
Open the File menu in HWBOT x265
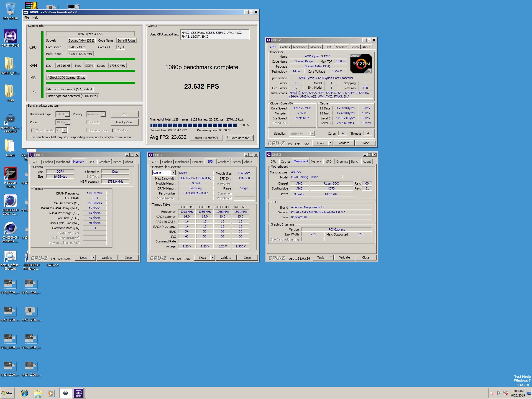(27, 17)
